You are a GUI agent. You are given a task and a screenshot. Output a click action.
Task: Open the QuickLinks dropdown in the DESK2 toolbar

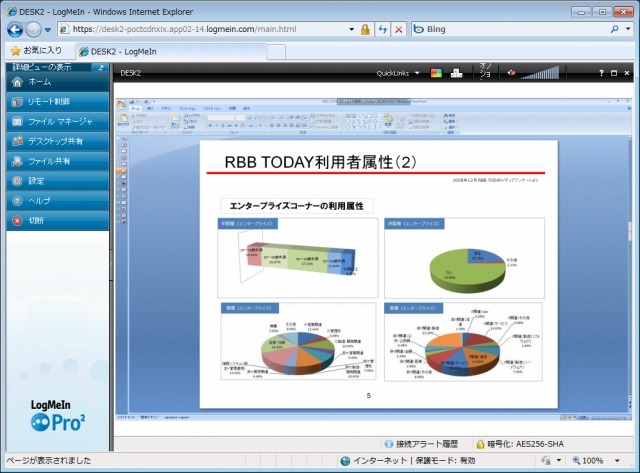pos(398,73)
